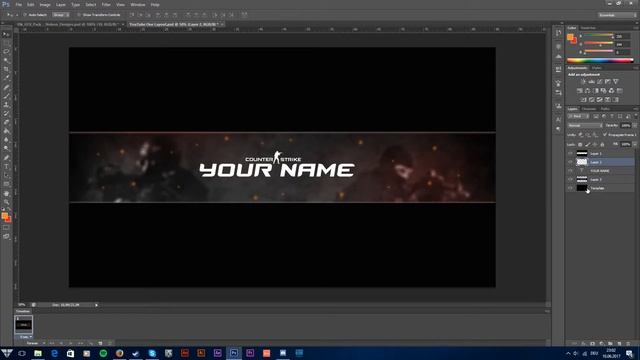Open the Opacity value dropdown
The image size is (640, 360).
(634, 126)
